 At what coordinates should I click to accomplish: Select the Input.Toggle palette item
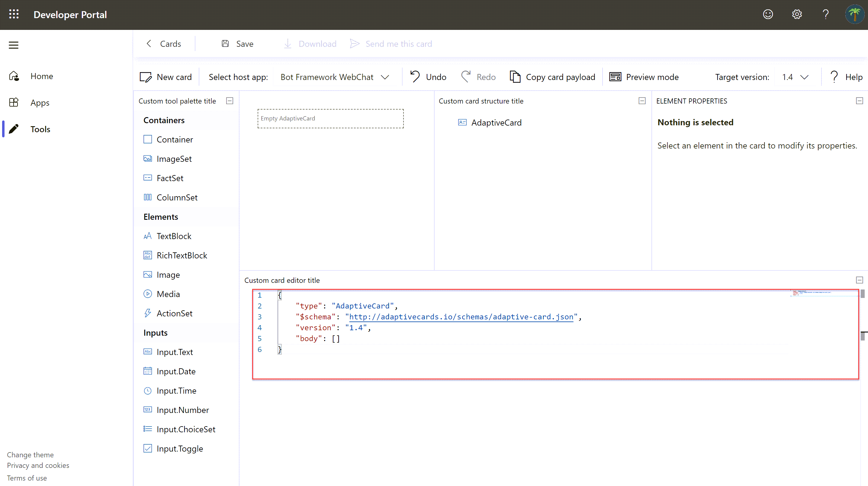pos(187,449)
